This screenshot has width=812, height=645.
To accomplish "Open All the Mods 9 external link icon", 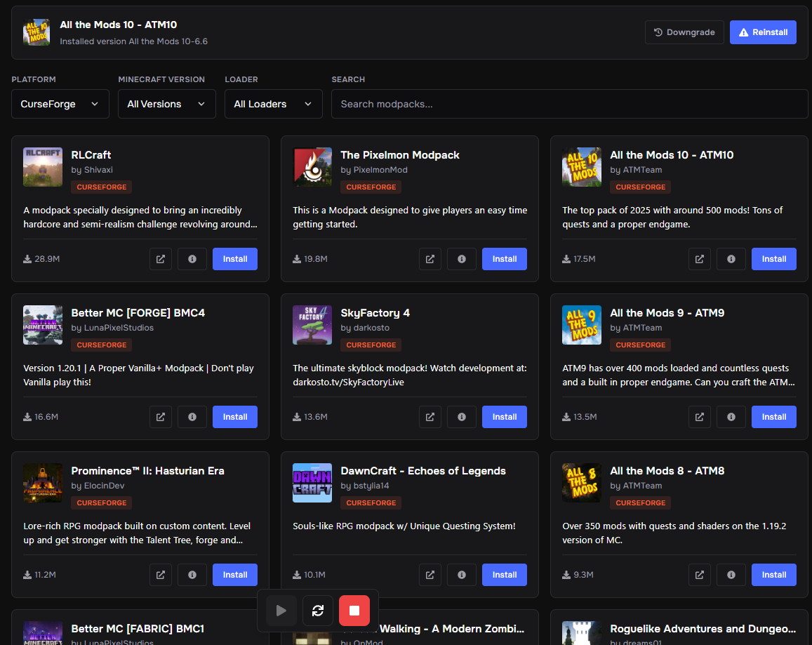I will 700,417.
